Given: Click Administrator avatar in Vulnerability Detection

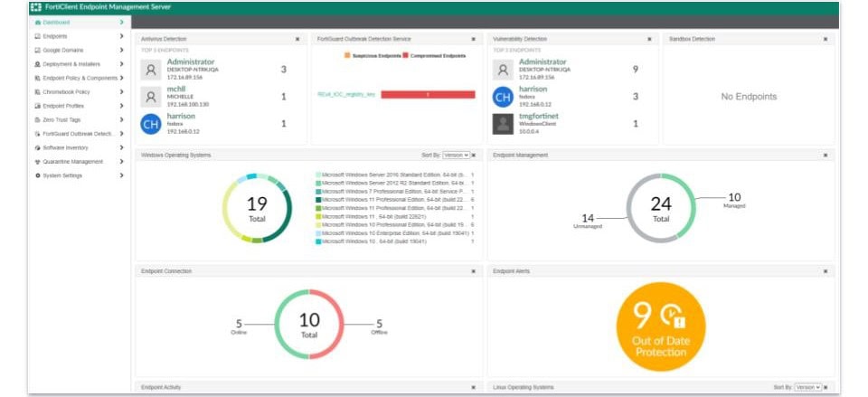Looking at the screenshot, I should tap(503, 70).
